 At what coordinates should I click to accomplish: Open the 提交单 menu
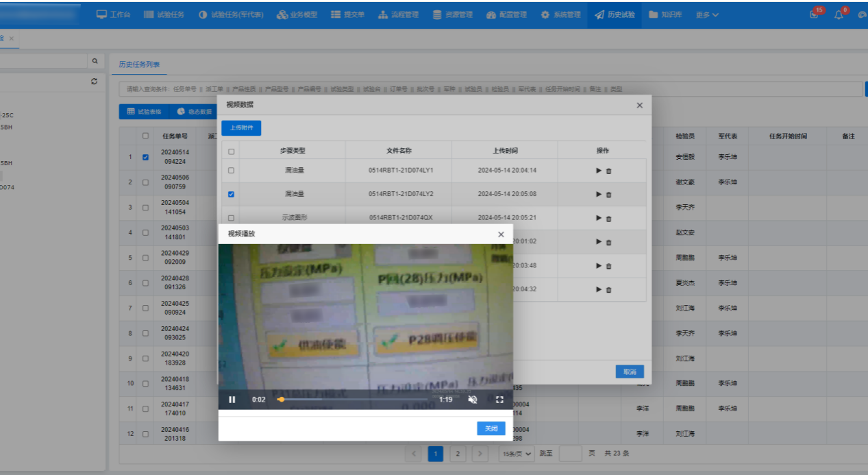coord(348,14)
